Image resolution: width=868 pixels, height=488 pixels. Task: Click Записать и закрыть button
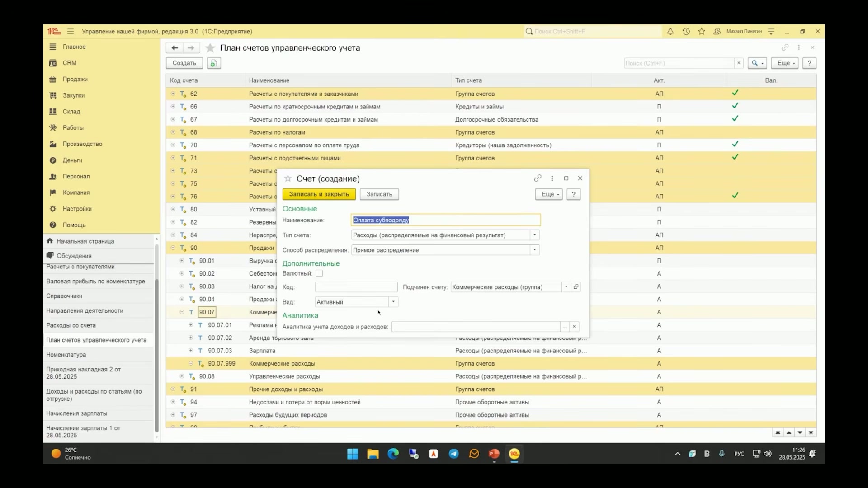coord(319,194)
